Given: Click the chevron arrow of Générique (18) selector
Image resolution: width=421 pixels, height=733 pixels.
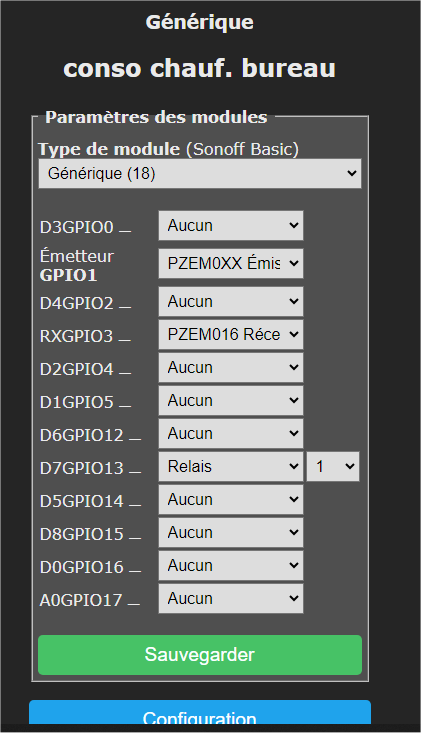Looking at the screenshot, I should [351, 173].
